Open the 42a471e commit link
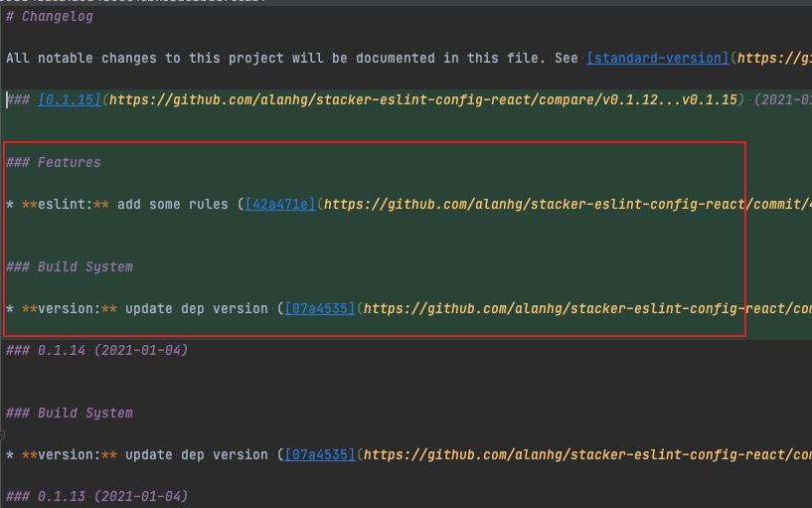 tap(279, 204)
